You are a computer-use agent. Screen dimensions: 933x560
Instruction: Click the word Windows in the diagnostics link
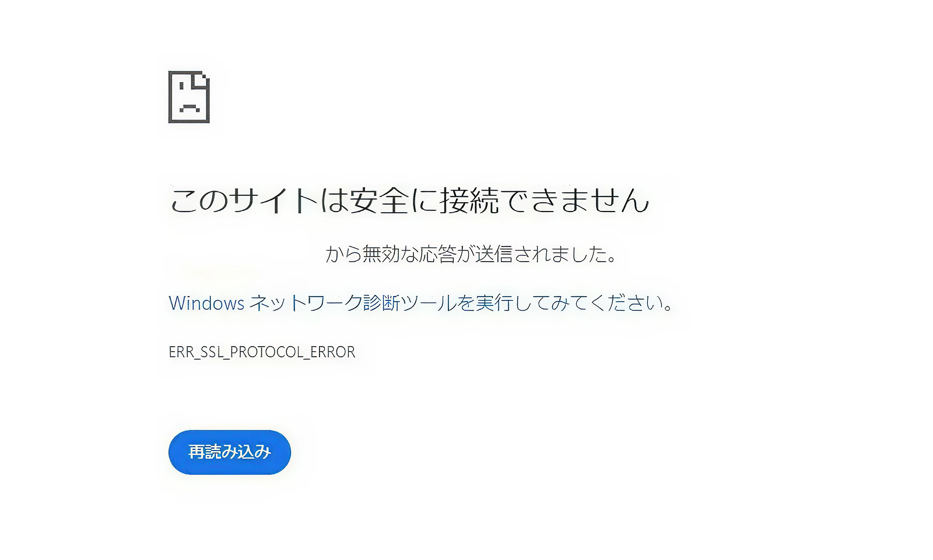click(x=206, y=303)
